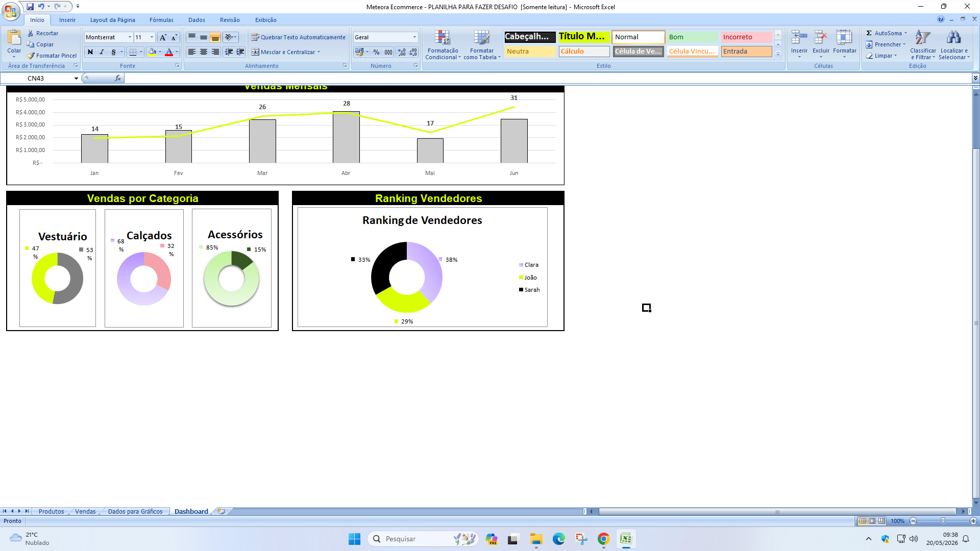Open the Excel help question mark
Screen dimensions: 980x551
tap(941, 19)
